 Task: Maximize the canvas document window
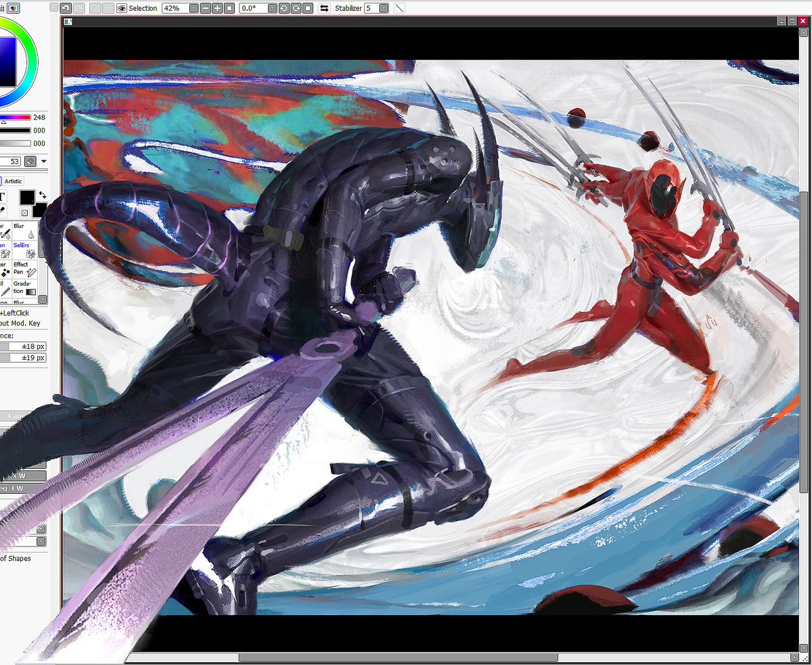(x=792, y=22)
